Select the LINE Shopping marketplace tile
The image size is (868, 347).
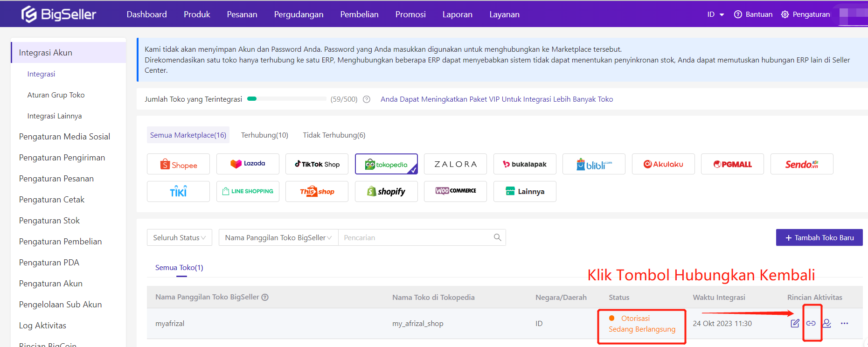point(248,192)
